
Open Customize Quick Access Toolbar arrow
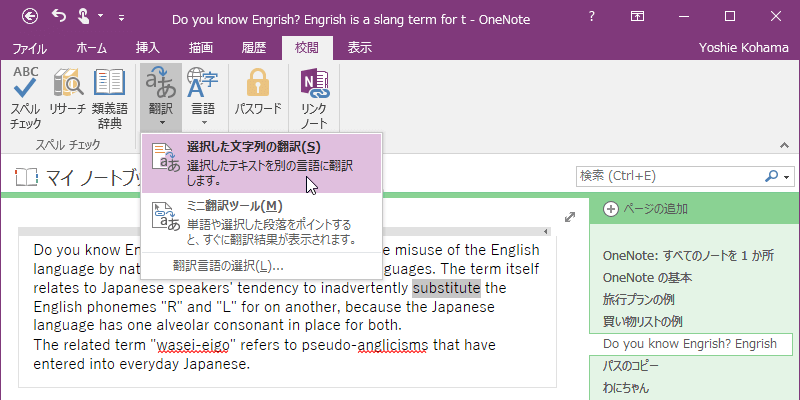pos(121,18)
